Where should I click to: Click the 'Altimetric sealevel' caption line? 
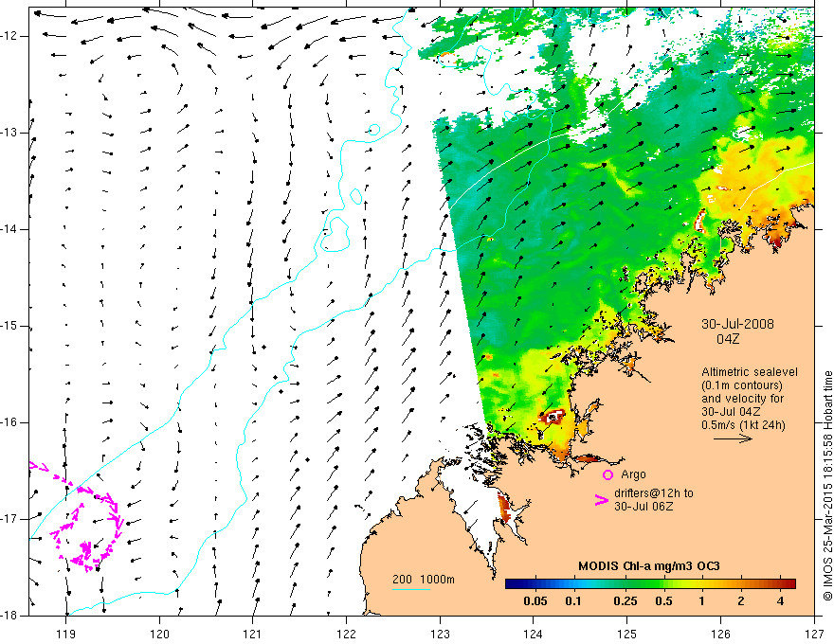tap(750, 372)
